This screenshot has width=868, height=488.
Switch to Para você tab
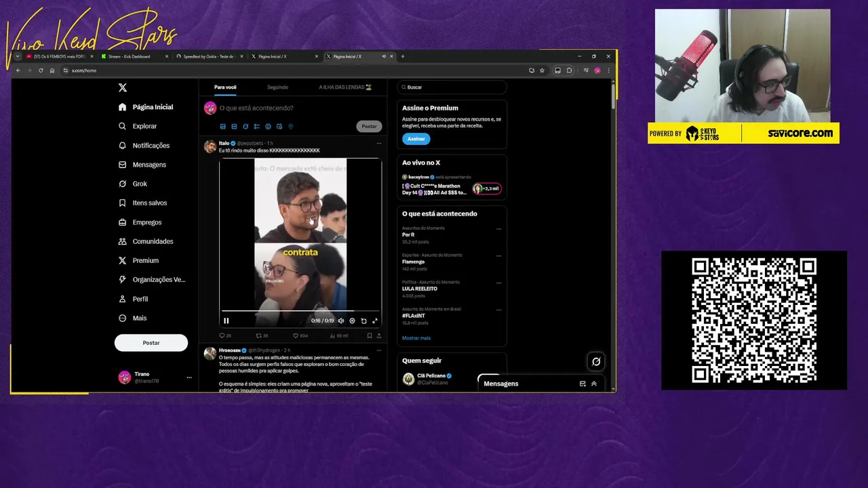click(225, 87)
